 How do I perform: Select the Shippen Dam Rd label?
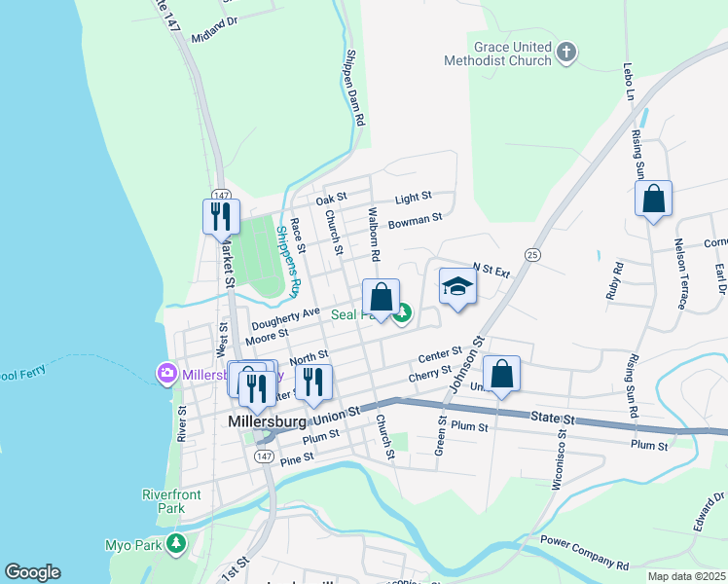pos(355,88)
